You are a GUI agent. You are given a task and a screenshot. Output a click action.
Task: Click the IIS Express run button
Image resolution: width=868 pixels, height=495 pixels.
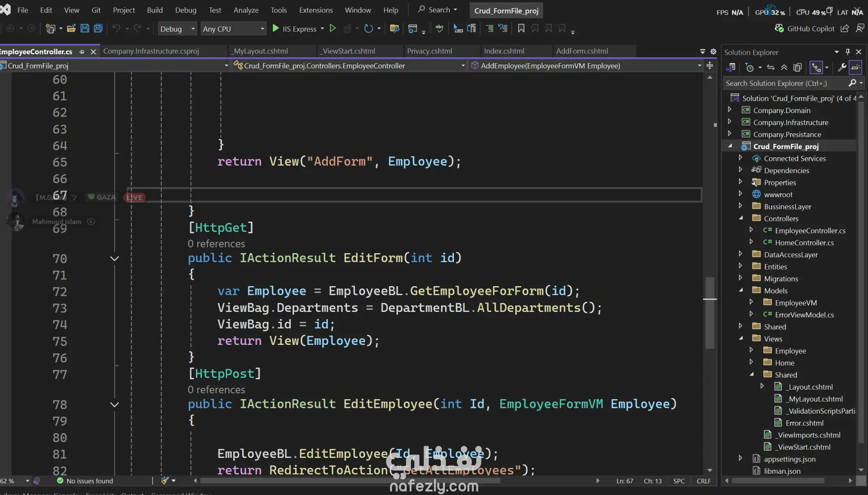(294, 29)
